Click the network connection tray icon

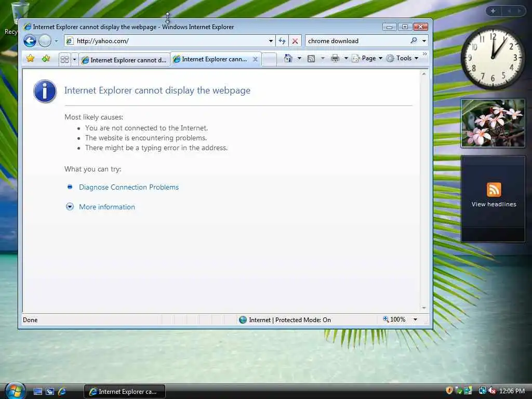482,391
